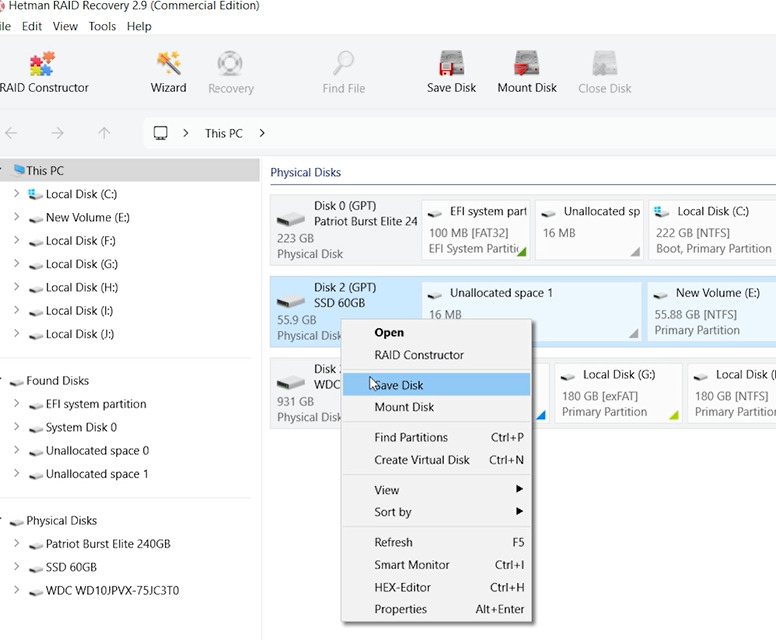Choose HEX-Editor in context menu

pyautogui.click(x=436, y=588)
